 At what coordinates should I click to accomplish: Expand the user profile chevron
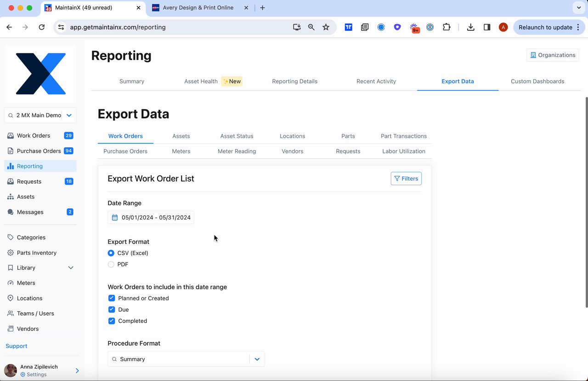point(77,370)
